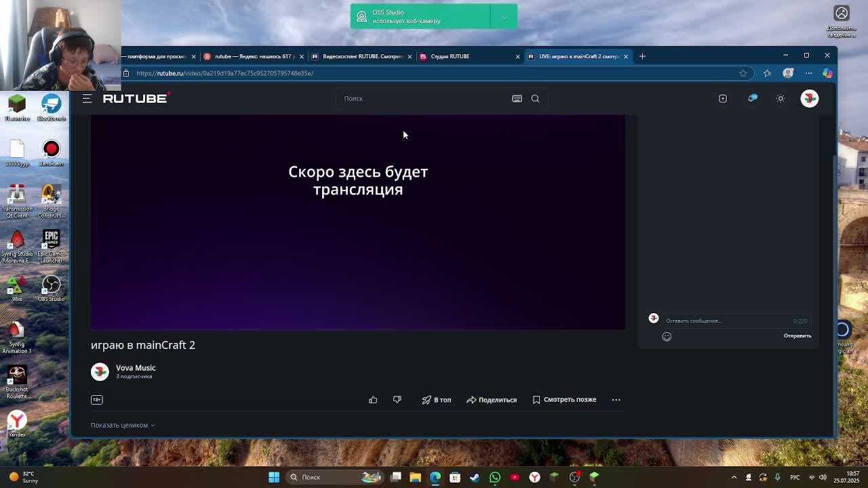Click the taskbar search box
Screen dimensions: 868x488
(x=334, y=477)
